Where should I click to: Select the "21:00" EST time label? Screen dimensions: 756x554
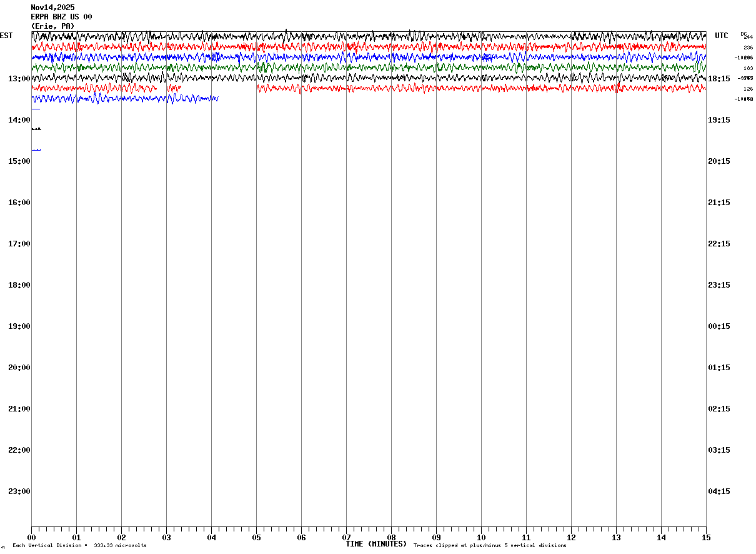[x=19, y=409]
